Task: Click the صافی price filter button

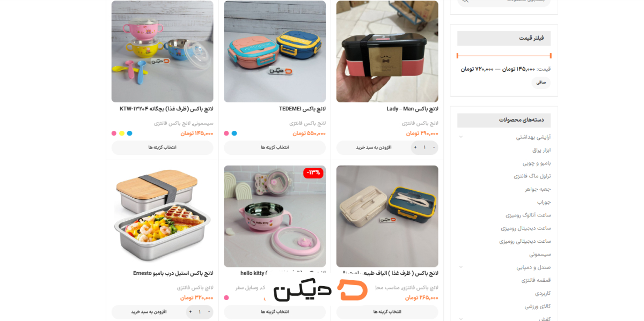Action: click(541, 83)
